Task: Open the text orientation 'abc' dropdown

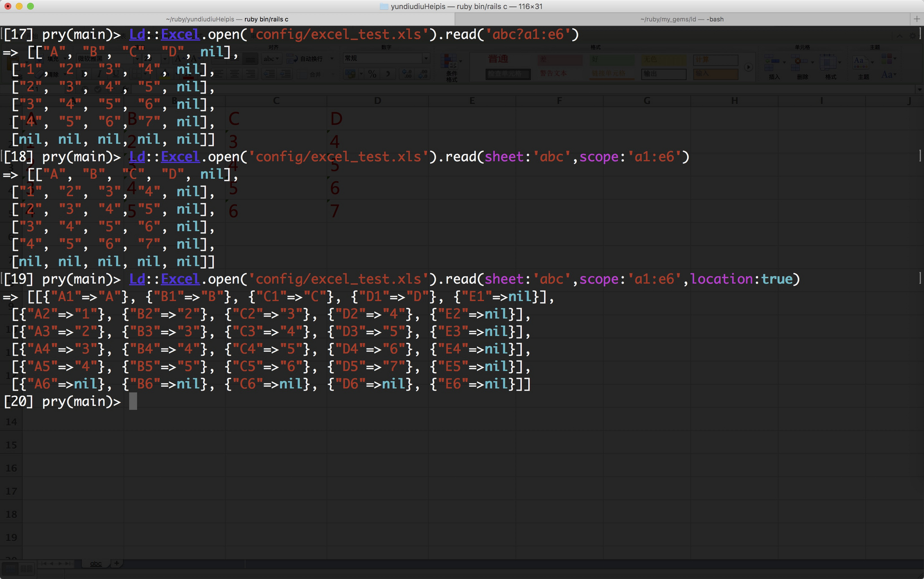Action: point(271,59)
